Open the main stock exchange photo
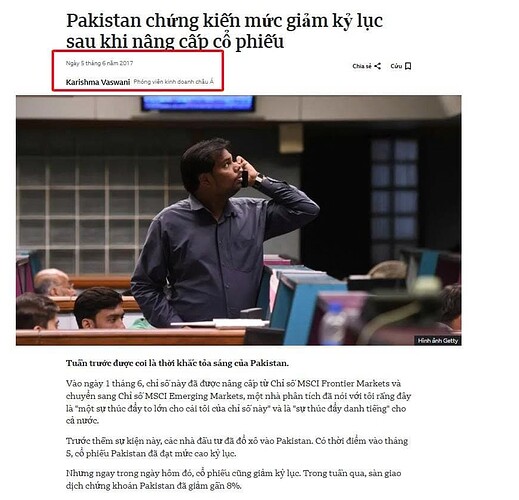 [x=239, y=220]
